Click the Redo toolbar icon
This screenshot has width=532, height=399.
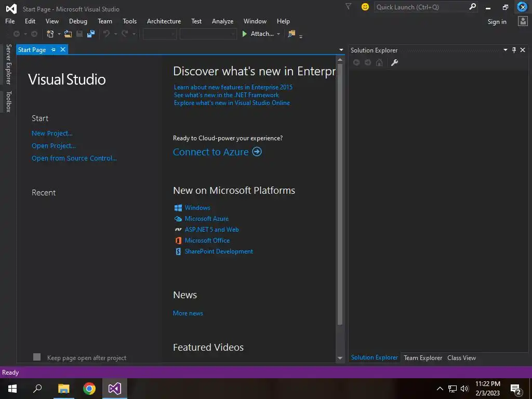[x=125, y=34]
